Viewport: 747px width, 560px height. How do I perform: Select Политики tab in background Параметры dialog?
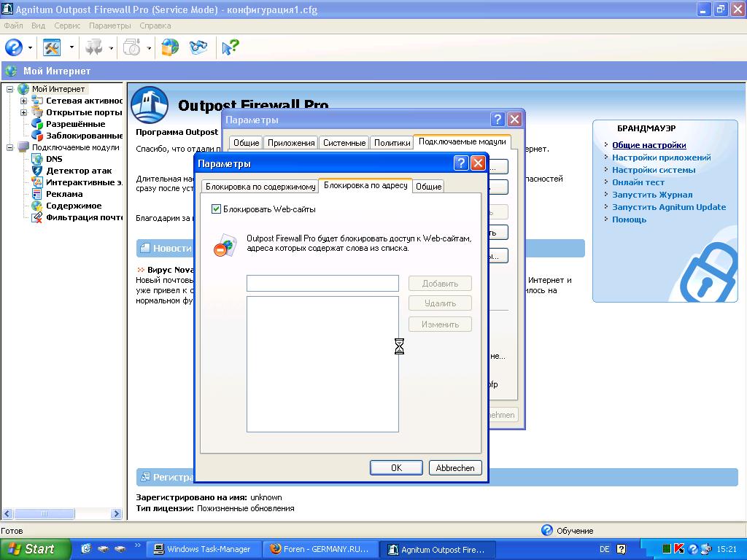click(392, 142)
